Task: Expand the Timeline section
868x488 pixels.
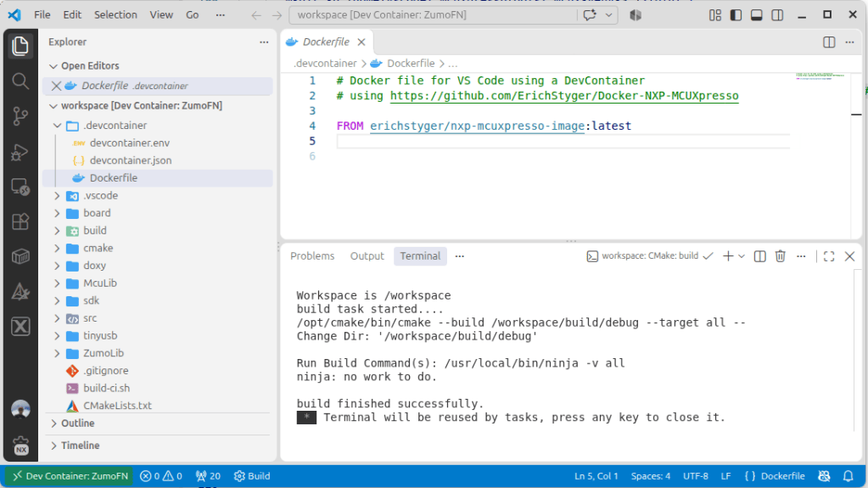Action: click(x=53, y=446)
